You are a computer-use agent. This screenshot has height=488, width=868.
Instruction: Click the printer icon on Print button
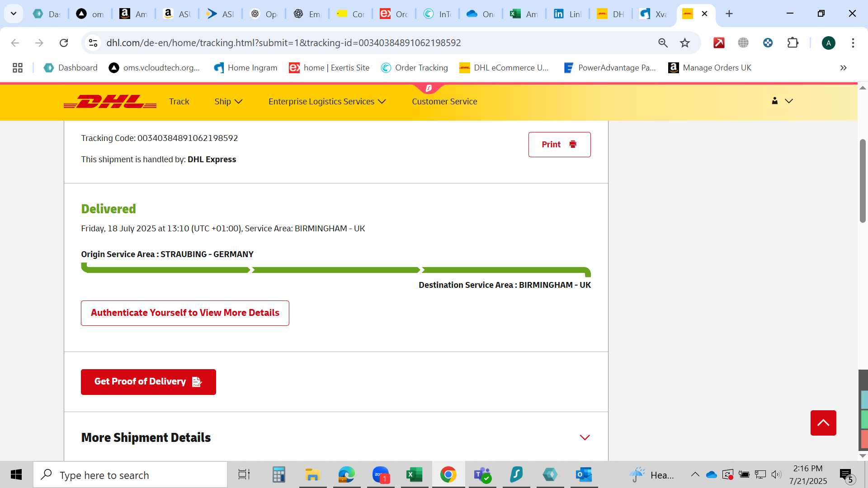click(x=573, y=144)
